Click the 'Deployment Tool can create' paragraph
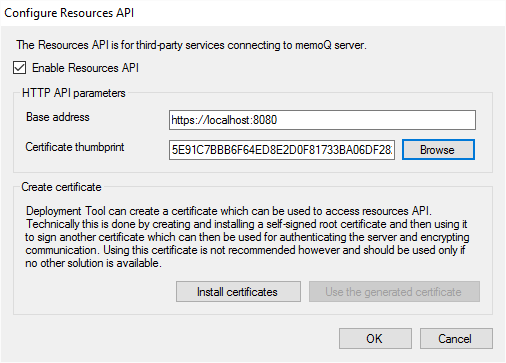The image size is (506, 363). (247, 237)
